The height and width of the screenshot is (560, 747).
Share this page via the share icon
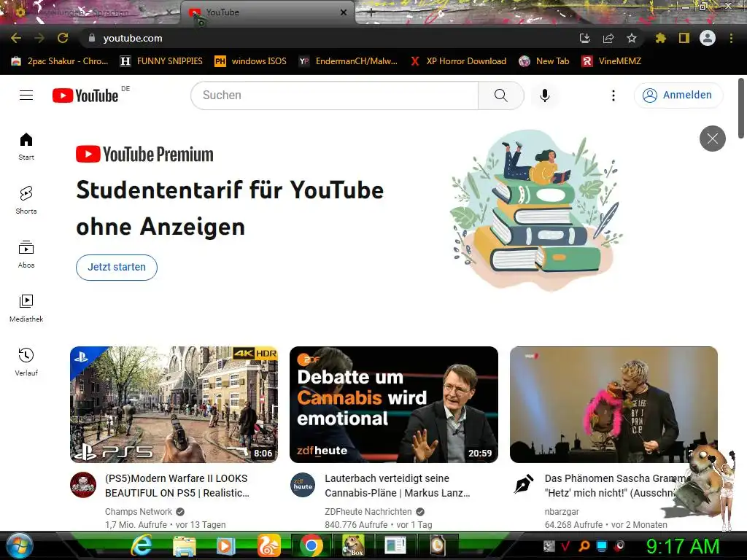click(608, 38)
